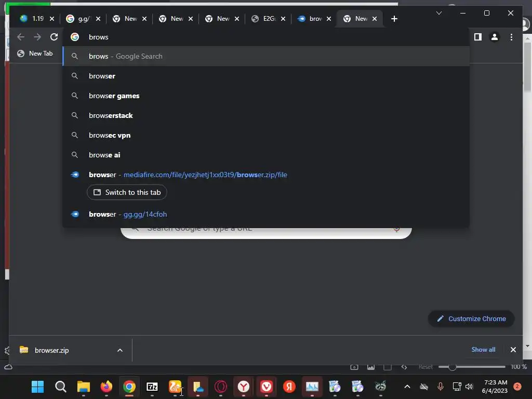Image resolution: width=532 pixels, height=399 pixels.
Task: Go forward with the forward arrow
Action: 37,37
